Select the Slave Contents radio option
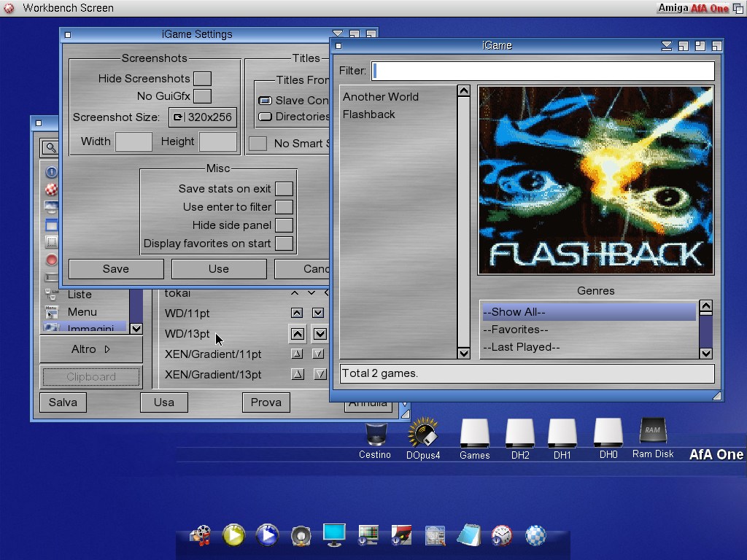 265,101
